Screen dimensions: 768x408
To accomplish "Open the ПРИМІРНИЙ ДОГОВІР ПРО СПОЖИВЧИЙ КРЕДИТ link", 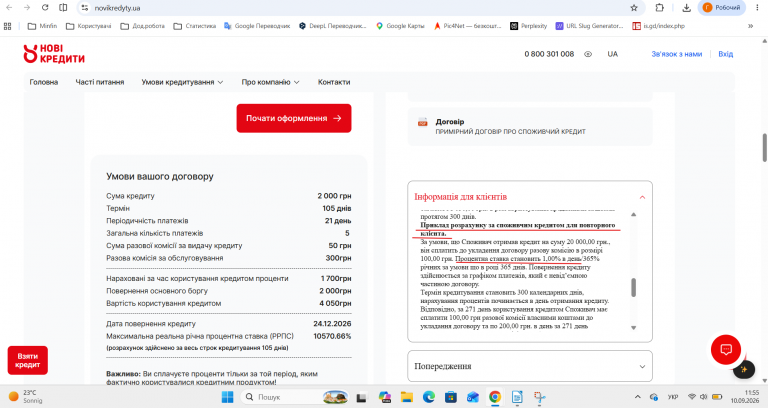I will [510, 132].
